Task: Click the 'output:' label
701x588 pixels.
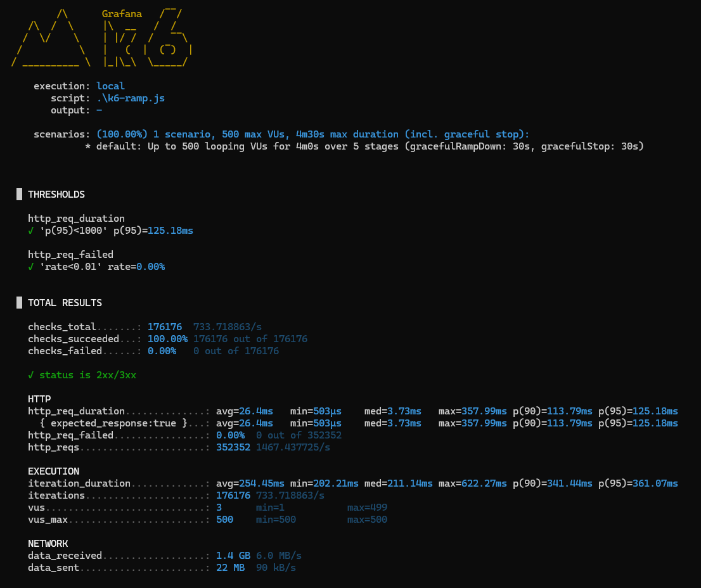Action: 70,110
